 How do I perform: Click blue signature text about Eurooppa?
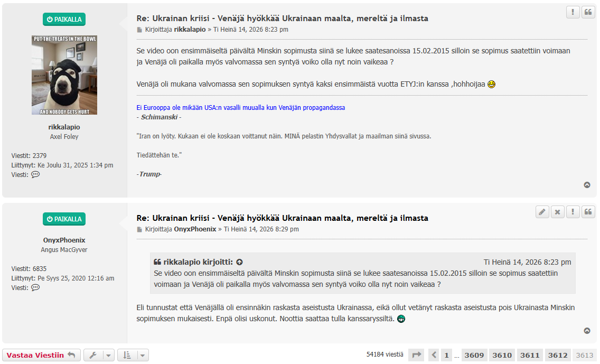[241, 108]
